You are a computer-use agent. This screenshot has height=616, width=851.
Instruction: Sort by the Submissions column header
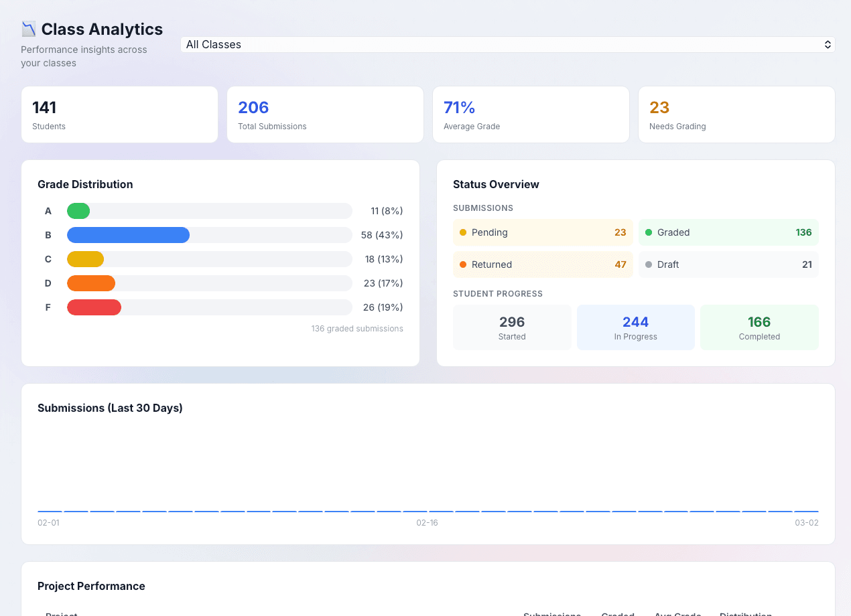pyautogui.click(x=552, y=614)
